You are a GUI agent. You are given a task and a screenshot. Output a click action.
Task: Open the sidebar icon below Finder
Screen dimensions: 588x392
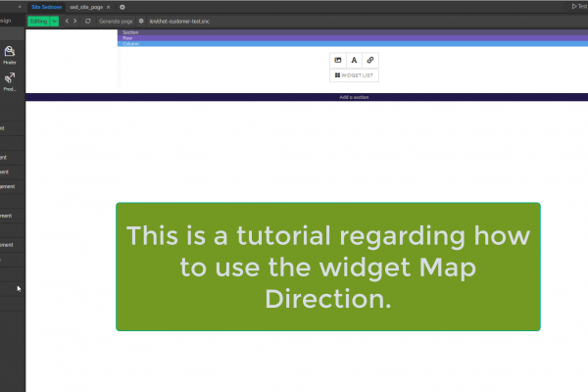click(10, 79)
